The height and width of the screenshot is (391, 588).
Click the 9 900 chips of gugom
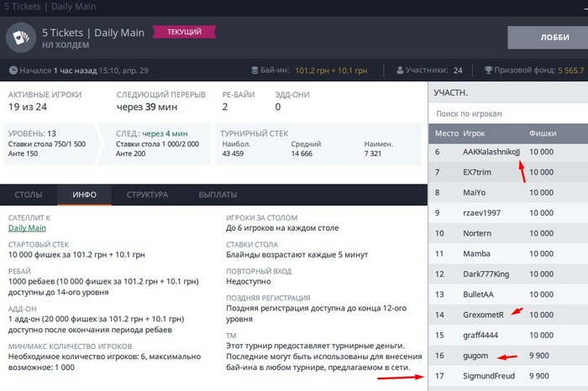pyautogui.click(x=539, y=356)
